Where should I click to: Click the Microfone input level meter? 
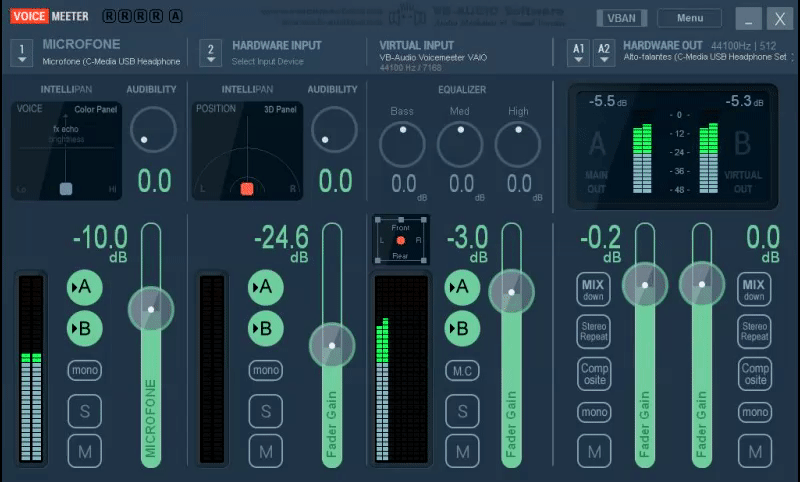tap(31, 368)
